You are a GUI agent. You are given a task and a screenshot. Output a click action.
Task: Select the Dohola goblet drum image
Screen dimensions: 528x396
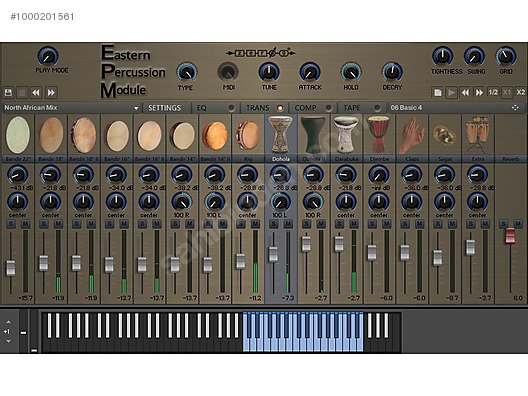[x=281, y=135]
